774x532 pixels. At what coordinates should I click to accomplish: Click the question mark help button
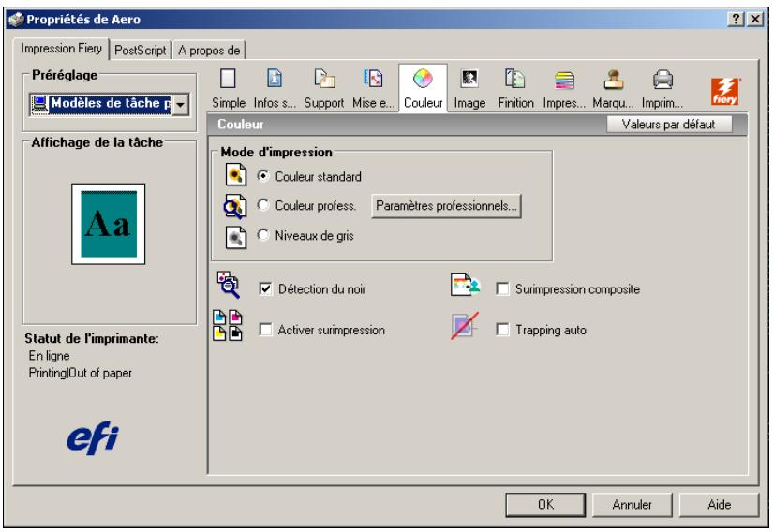click(736, 20)
